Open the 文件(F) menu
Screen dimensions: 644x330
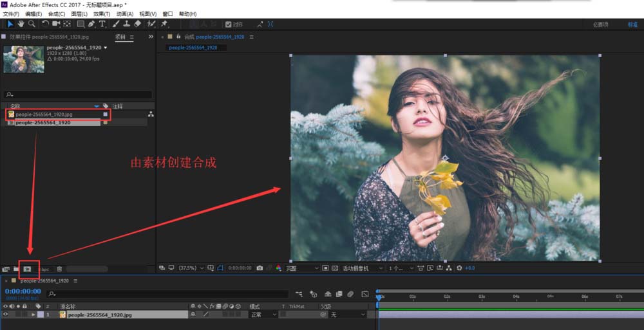(x=11, y=14)
